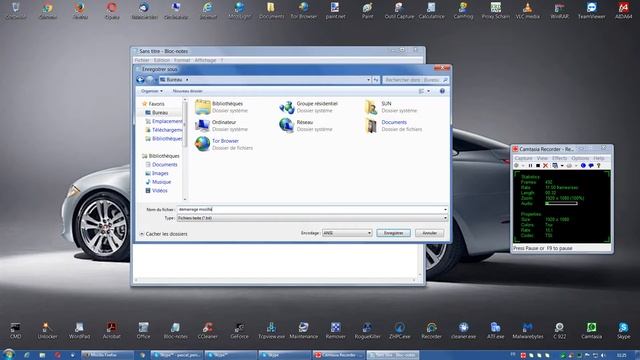The width and height of the screenshot is (640, 360).
Task: Click the Skype desktop icon
Action: [623, 331]
